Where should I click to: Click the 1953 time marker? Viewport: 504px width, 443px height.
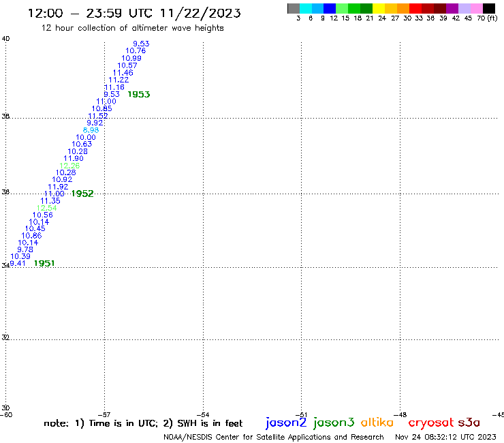click(139, 94)
